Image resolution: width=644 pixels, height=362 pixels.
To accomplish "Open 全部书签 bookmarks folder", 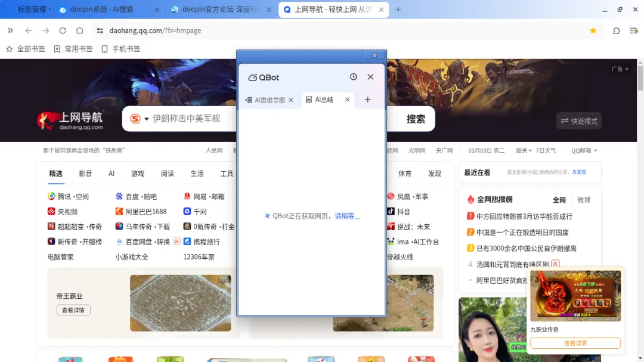I will point(26,49).
